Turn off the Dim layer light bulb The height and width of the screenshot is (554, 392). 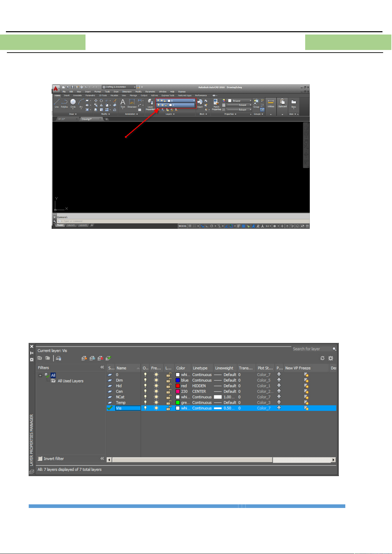pos(145,380)
